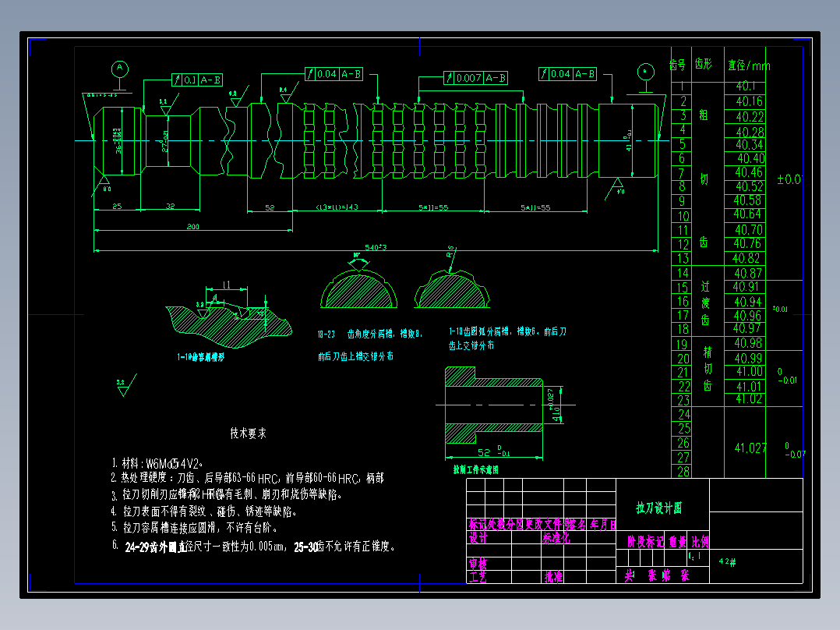Click note 2 about 热处理硬度

point(247,478)
